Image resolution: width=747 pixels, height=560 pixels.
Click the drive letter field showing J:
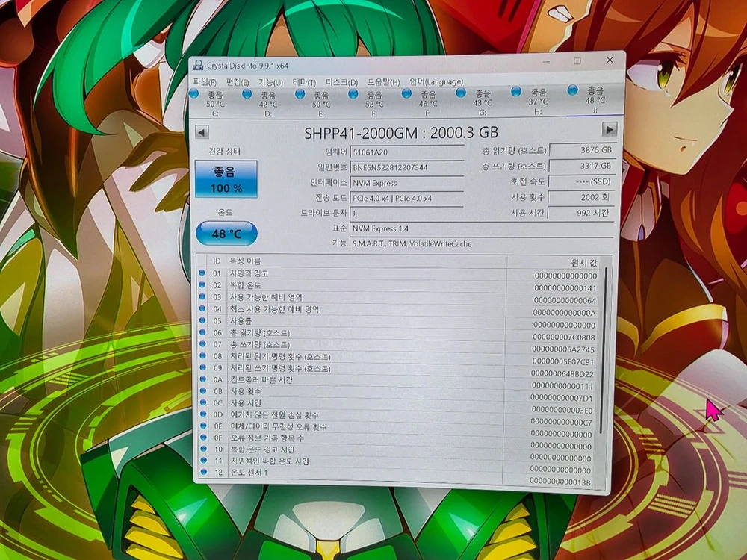[x=407, y=213]
